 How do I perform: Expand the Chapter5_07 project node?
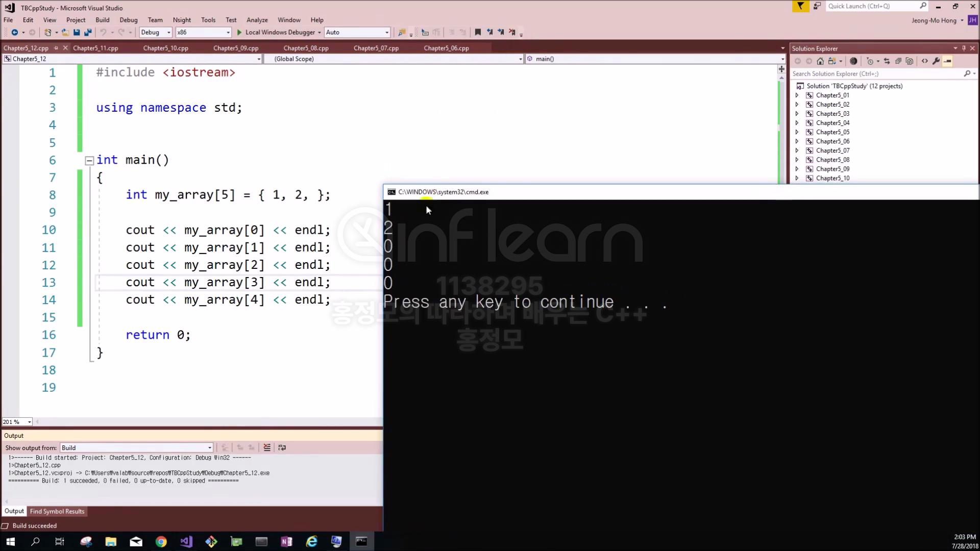(797, 151)
